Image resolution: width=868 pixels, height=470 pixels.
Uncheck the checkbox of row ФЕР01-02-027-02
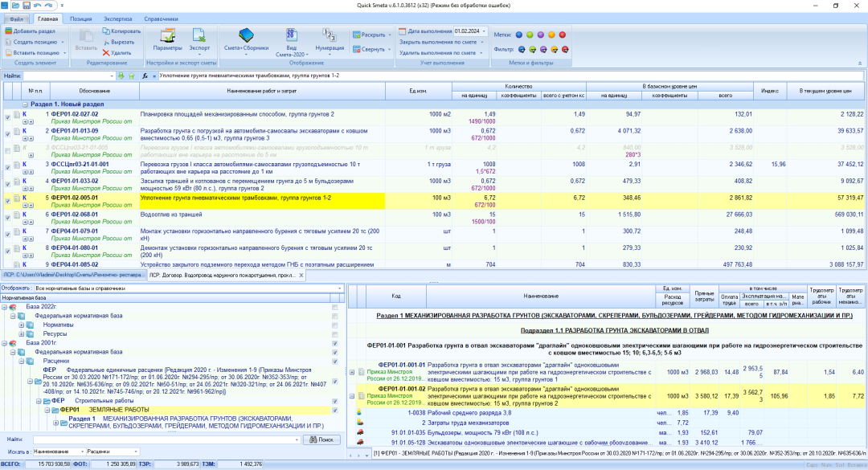[8, 117]
